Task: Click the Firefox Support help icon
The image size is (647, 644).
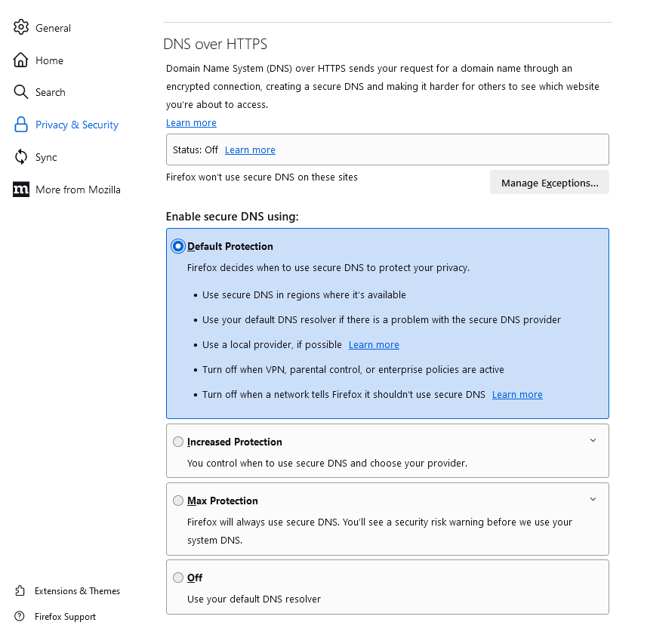Action: [20, 617]
